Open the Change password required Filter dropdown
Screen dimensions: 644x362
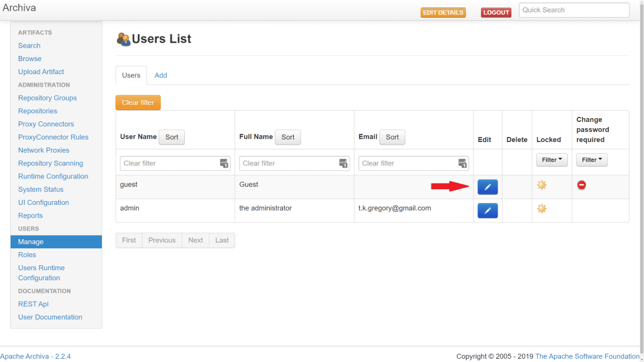point(592,160)
